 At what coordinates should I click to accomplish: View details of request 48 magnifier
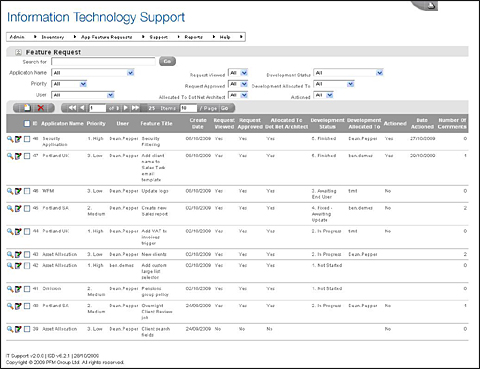[x=10, y=139]
